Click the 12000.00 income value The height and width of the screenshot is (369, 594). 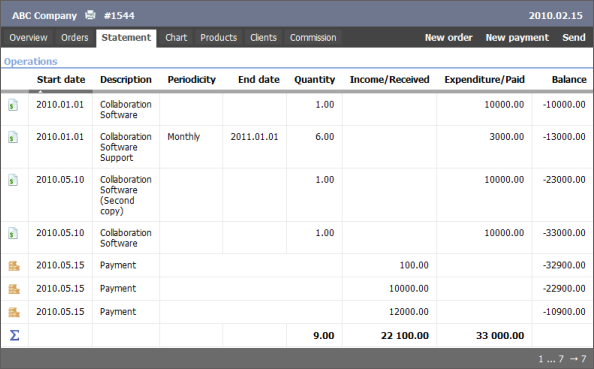pos(409,312)
